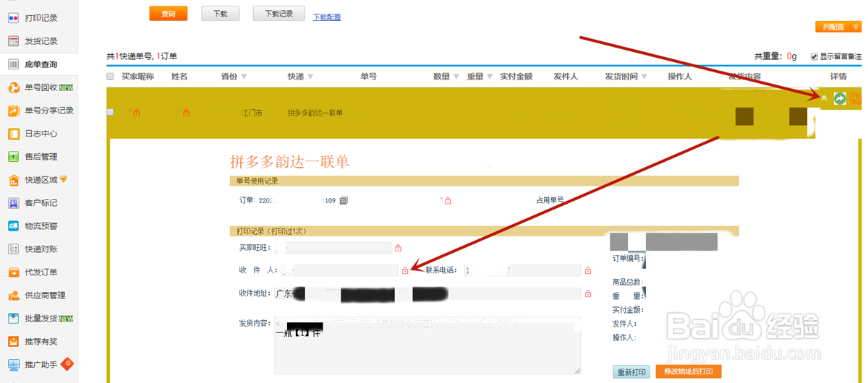868x383 pixels.
Task: Click lock icon beside 收件人 field
Action: pos(405,270)
